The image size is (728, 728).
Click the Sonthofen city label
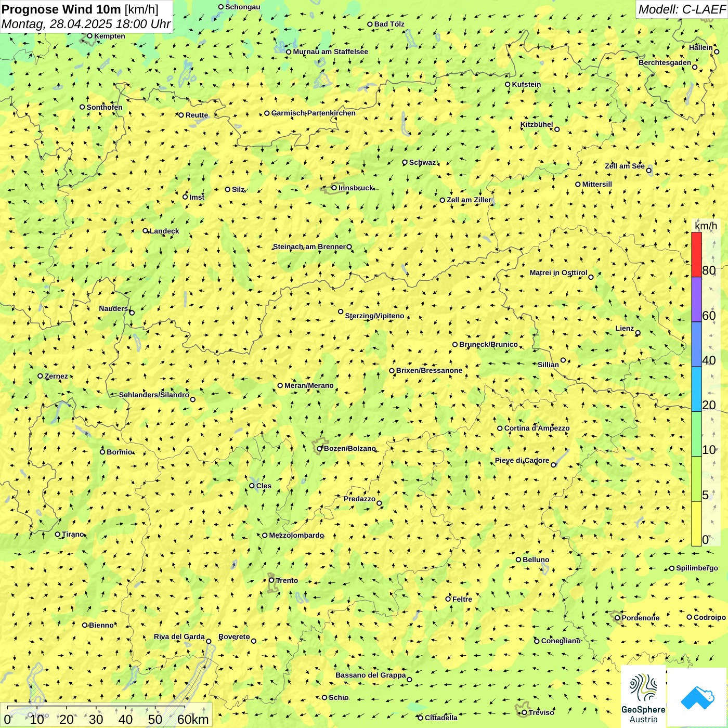[105, 107]
